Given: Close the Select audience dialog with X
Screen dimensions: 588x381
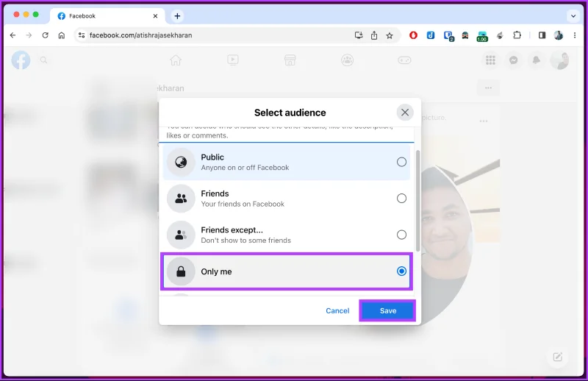Looking at the screenshot, I should (405, 113).
